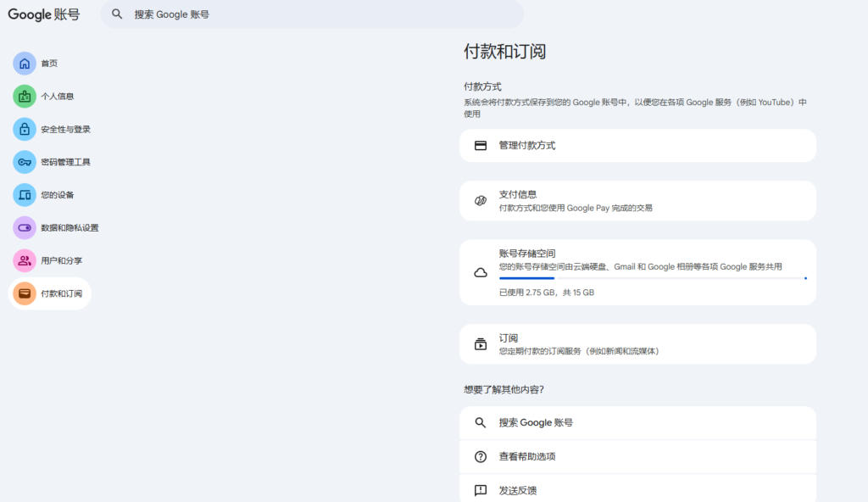Screen dimensions: 868x502
Task: Click the lock icon for 安全性与登录
Action: [x=23, y=129]
